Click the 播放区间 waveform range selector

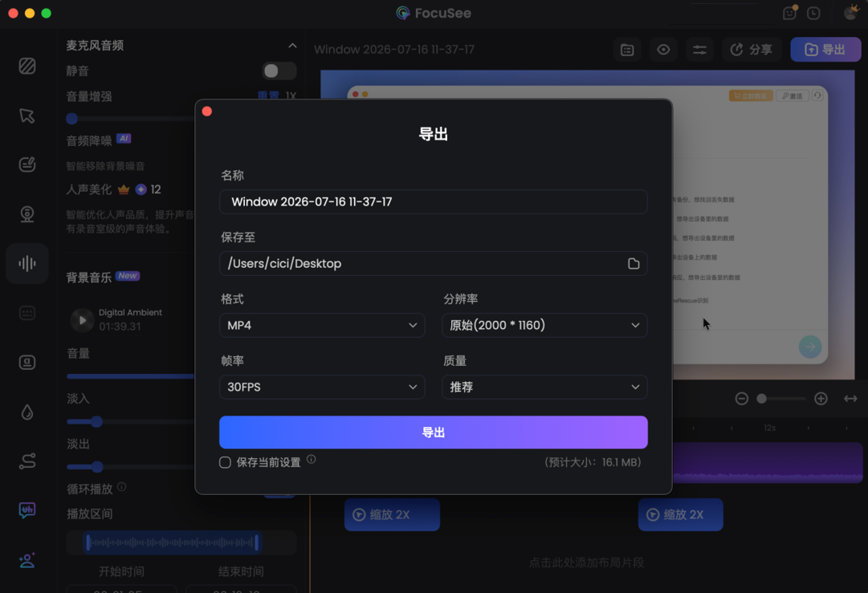click(172, 542)
